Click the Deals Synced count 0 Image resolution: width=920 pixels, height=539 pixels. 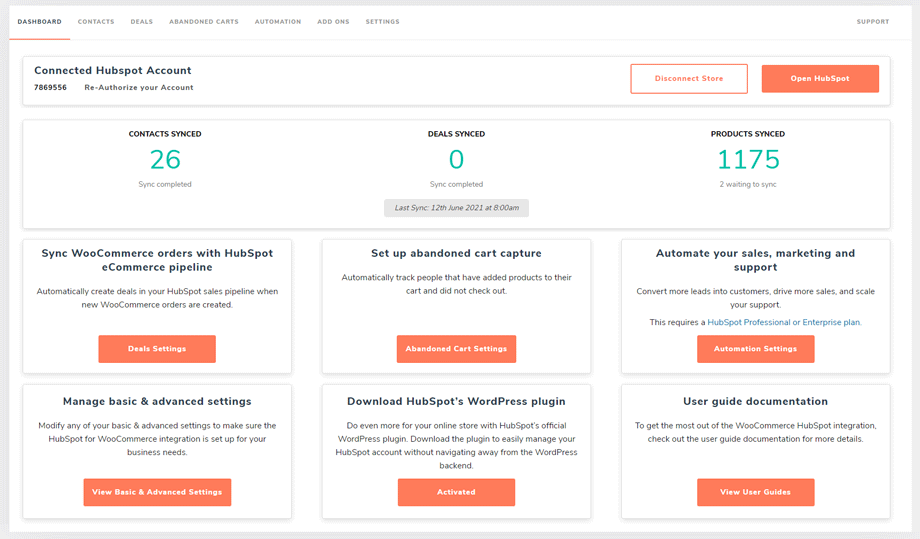[x=456, y=160]
